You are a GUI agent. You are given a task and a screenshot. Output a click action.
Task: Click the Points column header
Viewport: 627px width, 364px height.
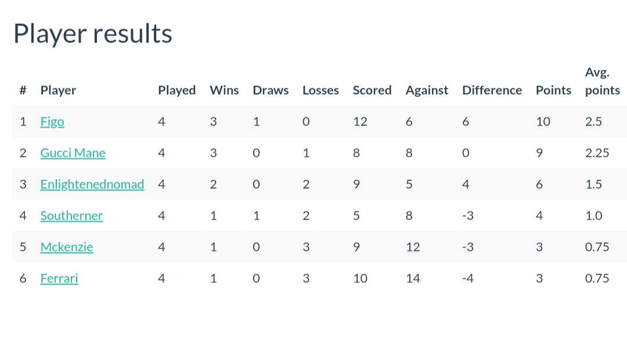553,90
